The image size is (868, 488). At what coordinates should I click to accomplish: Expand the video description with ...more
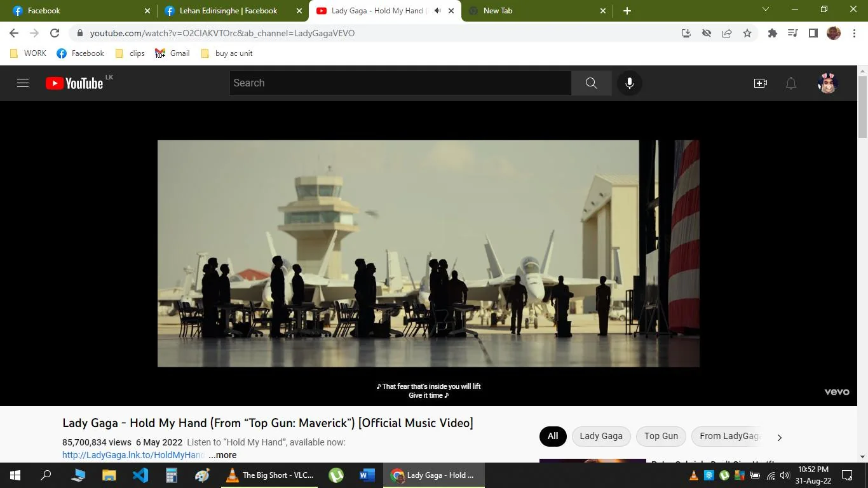222,455
